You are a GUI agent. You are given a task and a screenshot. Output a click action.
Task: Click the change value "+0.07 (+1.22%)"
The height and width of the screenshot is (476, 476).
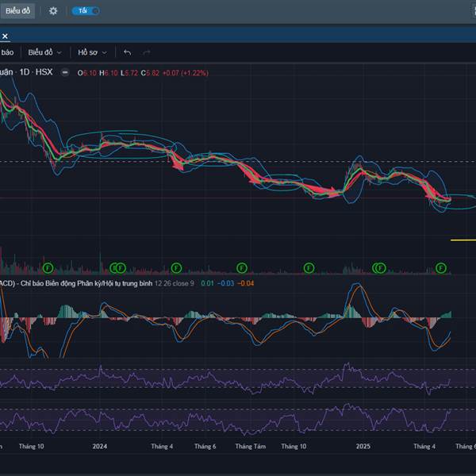pyautogui.click(x=186, y=73)
